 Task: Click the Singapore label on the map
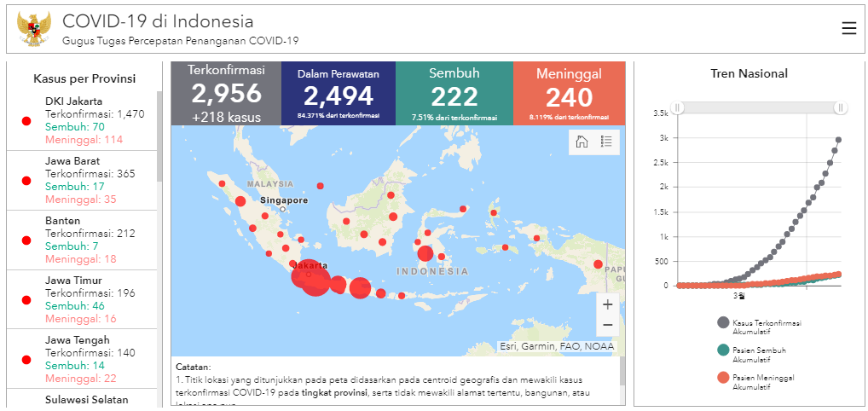pyautogui.click(x=285, y=200)
